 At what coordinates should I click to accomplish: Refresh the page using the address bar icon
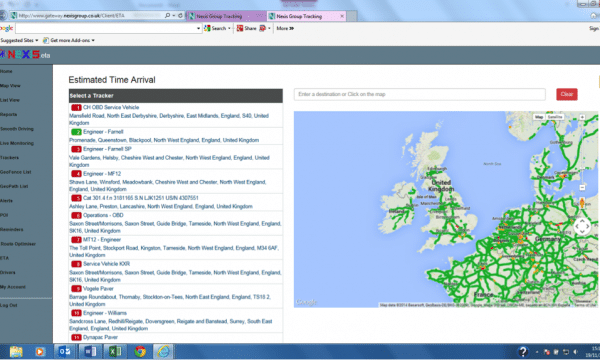click(x=180, y=16)
